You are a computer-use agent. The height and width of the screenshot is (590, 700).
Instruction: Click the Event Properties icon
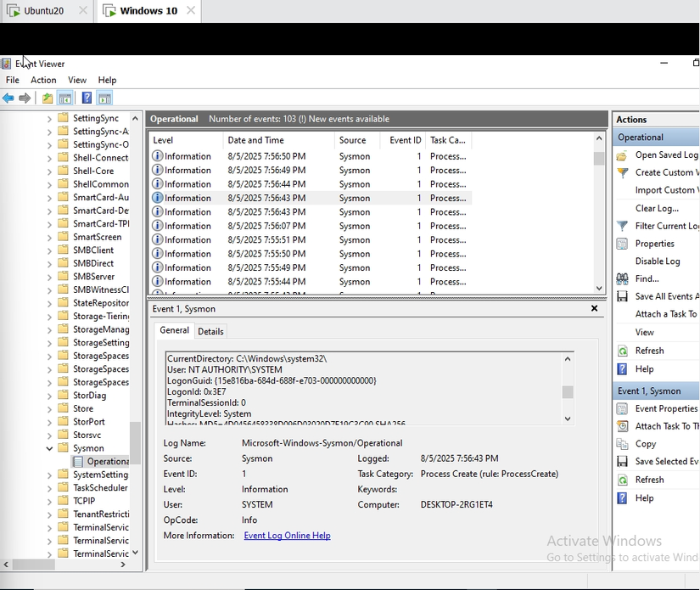(x=622, y=408)
